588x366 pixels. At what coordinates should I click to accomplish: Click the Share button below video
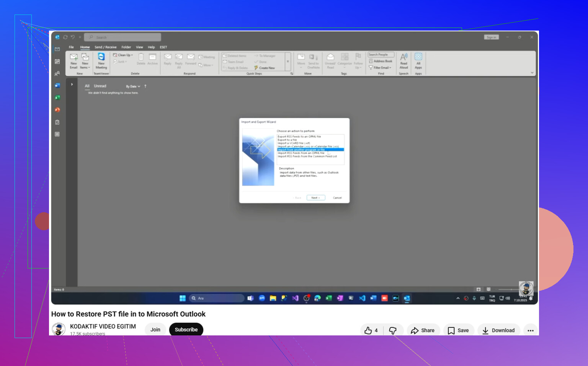pyautogui.click(x=423, y=330)
